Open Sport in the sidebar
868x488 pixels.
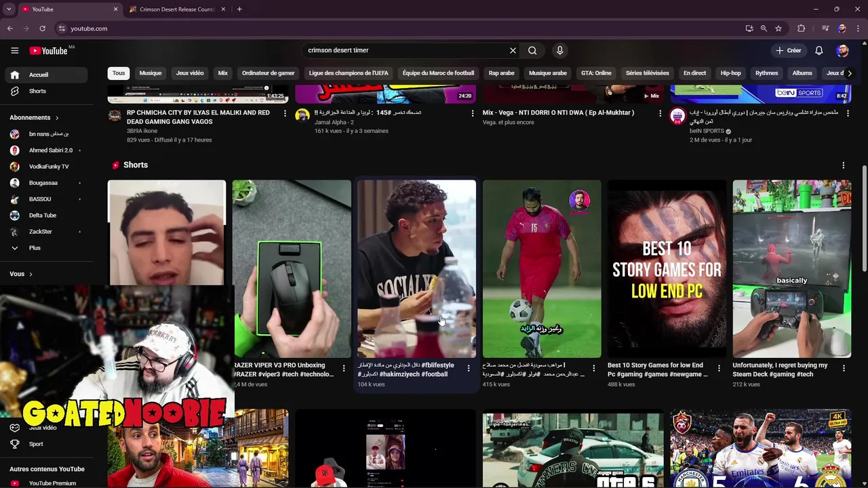(46, 444)
